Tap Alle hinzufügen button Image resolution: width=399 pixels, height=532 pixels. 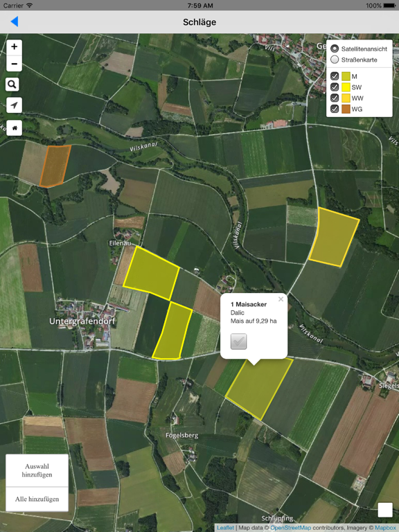tap(37, 499)
